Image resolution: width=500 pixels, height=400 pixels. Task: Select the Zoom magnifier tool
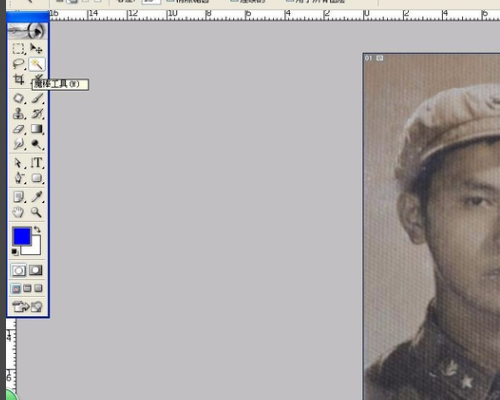[37, 212]
